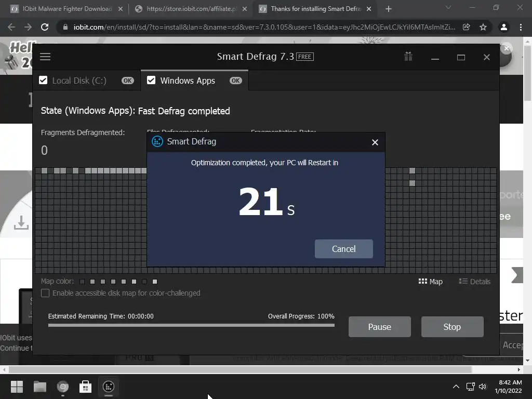Click the site lock icon in address bar
Viewport: 532px width, 399px height.
tap(65, 27)
